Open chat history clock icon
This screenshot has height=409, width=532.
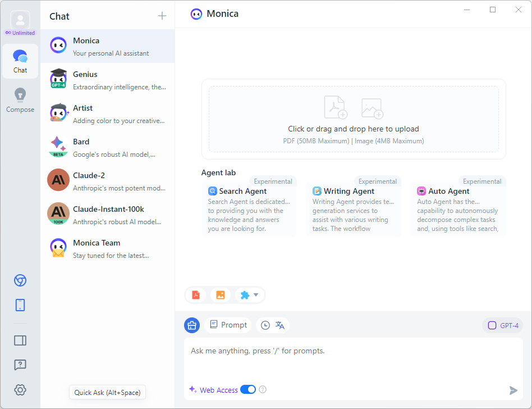tap(265, 325)
